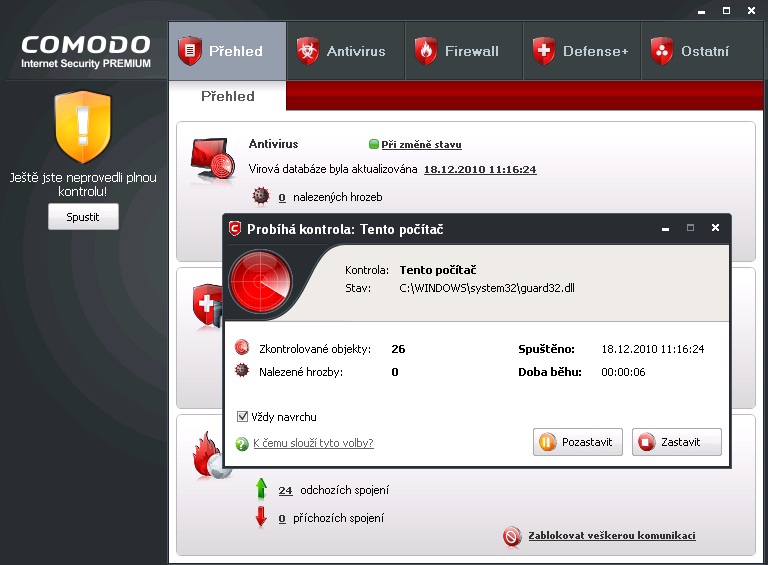
Task: Open the Přehled tab
Action: click(x=228, y=51)
